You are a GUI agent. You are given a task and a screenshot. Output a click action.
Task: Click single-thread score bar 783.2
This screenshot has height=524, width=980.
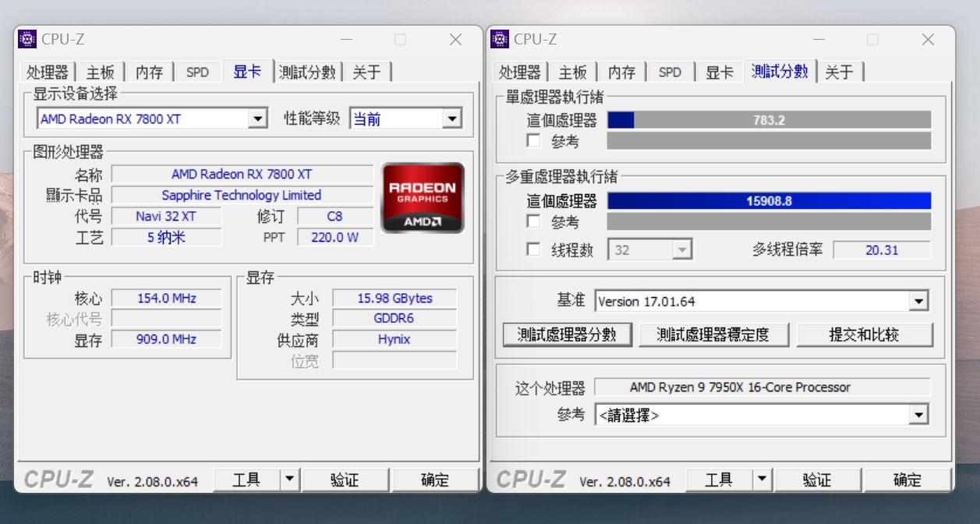[x=769, y=120]
